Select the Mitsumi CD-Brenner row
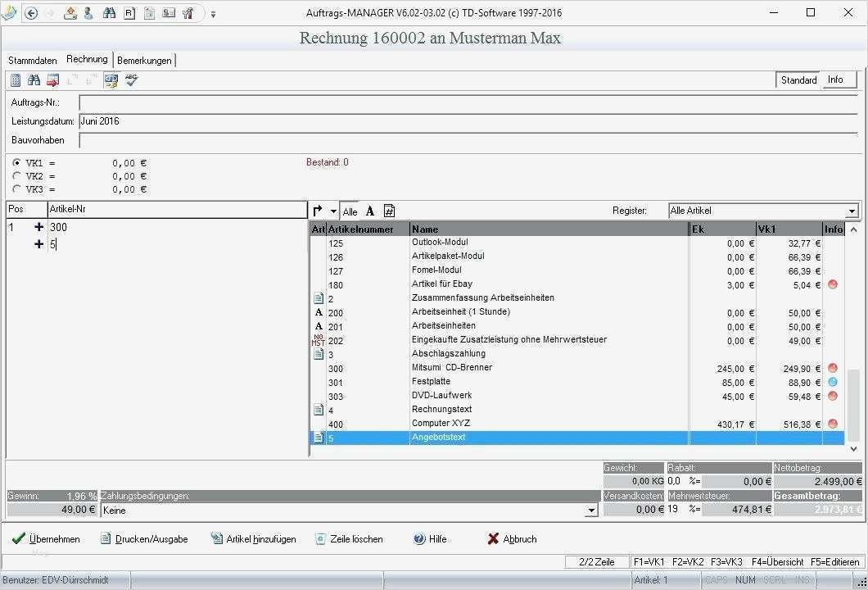The height and width of the screenshot is (590, 868). pyautogui.click(x=576, y=368)
